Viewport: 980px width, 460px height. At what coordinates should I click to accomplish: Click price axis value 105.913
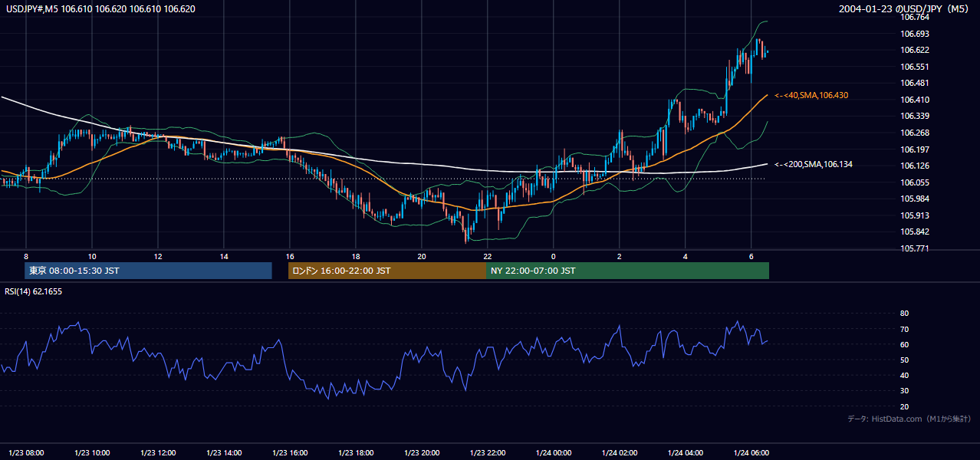[915, 215]
